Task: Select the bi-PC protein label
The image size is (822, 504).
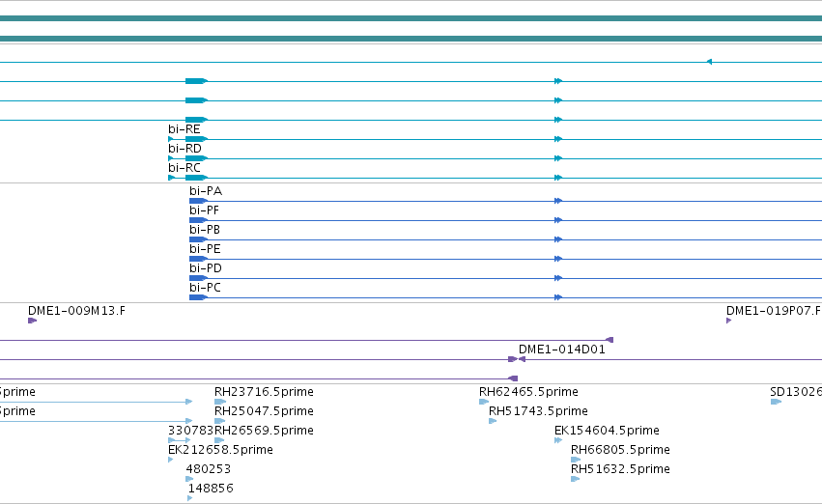Action: pos(205,288)
